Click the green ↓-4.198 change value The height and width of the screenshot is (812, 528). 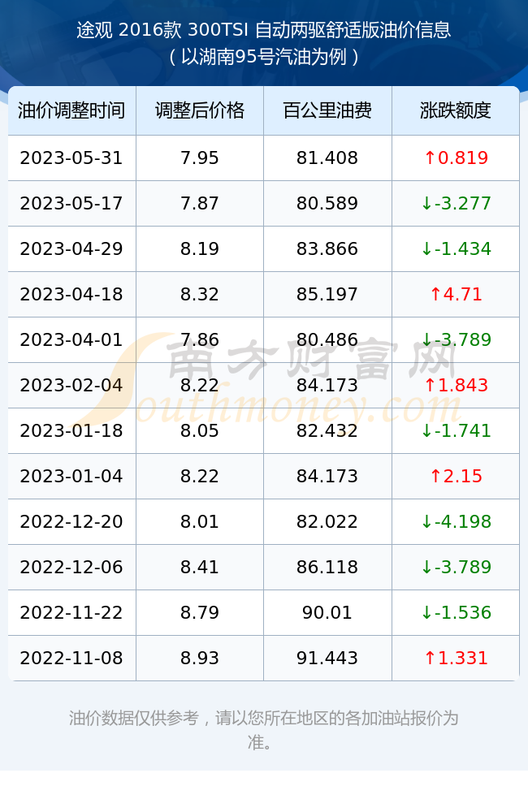(x=456, y=522)
